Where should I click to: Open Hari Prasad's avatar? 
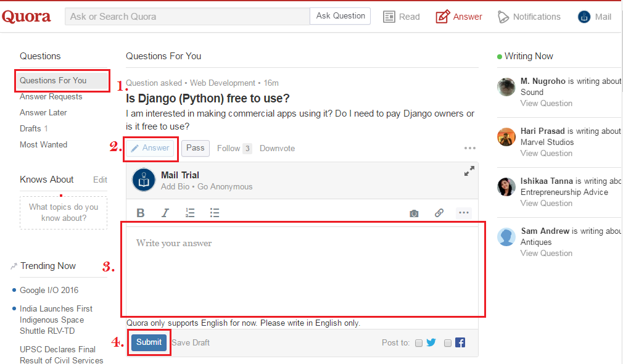506,137
